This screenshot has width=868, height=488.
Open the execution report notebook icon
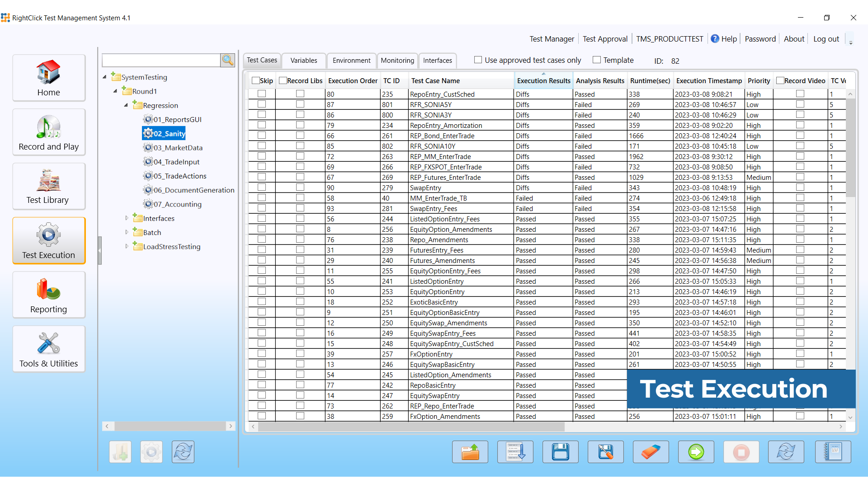point(833,452)
